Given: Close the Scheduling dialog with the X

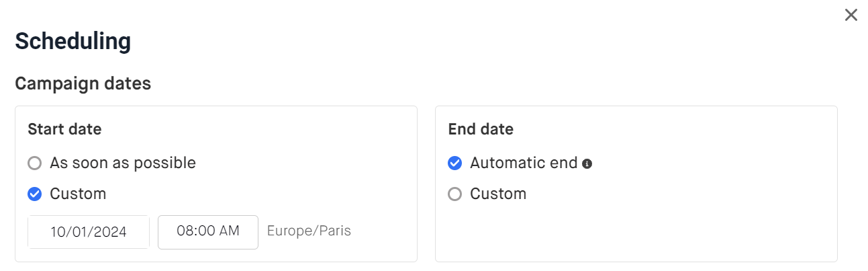Looking at the screenshot, I should pos(851,15).
